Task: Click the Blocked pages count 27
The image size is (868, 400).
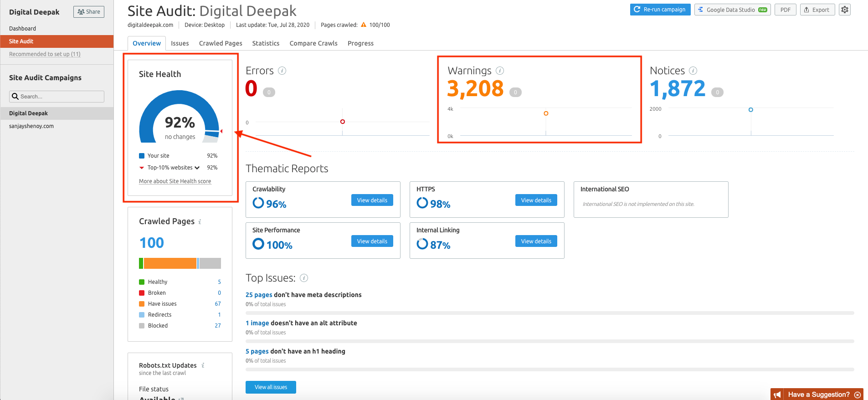Action: tap(218, 326)
